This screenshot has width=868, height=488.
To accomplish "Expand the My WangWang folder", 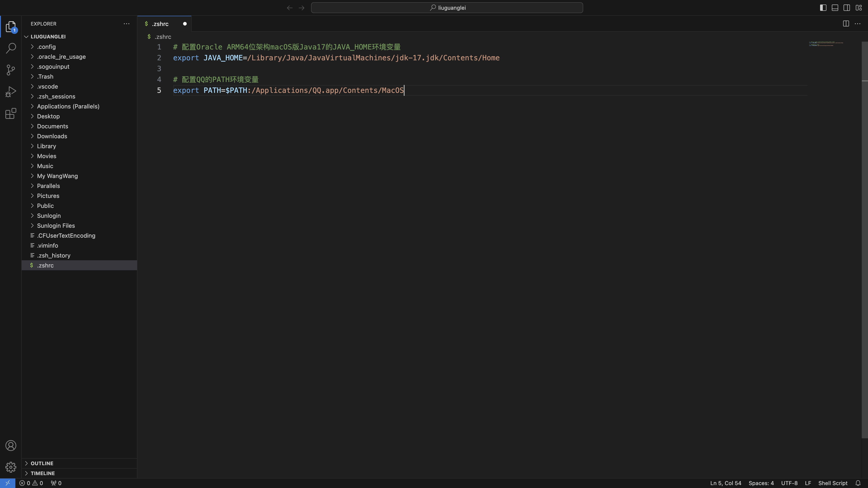I will click(x=79, y=176).
